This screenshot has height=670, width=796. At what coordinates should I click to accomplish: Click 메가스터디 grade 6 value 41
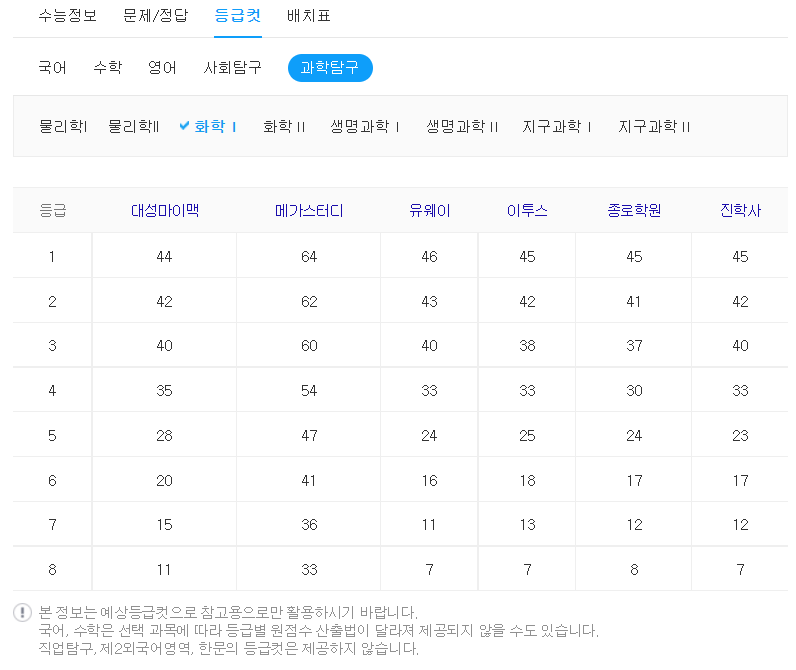point(309,480)
